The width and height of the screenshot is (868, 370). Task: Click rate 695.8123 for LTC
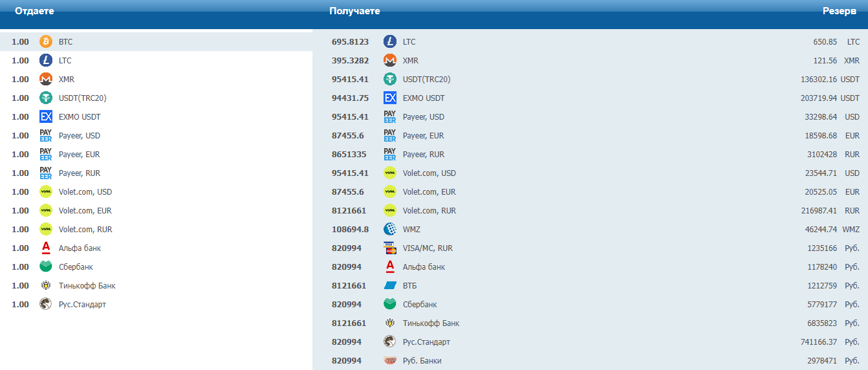tap(350, 41)
